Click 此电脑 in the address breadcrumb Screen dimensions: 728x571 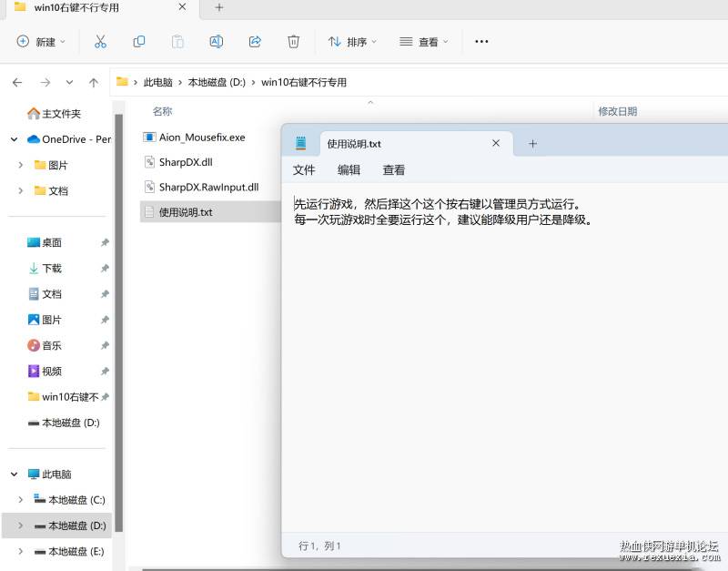[157, 82]
